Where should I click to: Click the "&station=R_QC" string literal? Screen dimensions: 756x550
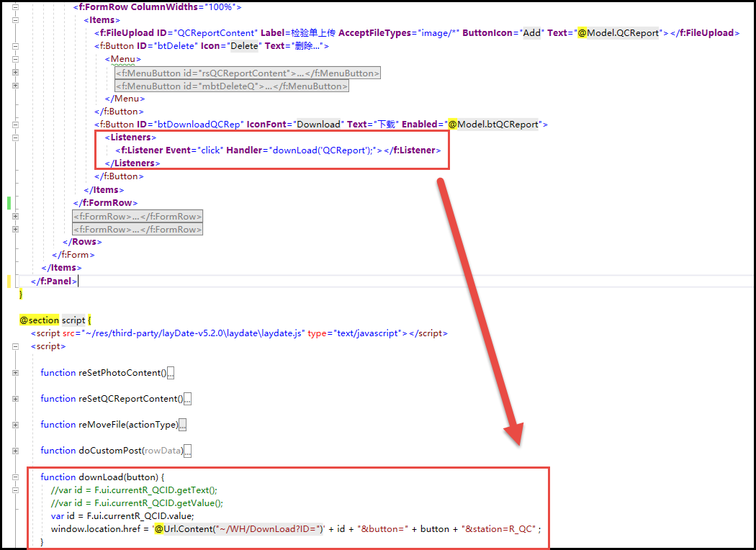(x=498, y=529)
